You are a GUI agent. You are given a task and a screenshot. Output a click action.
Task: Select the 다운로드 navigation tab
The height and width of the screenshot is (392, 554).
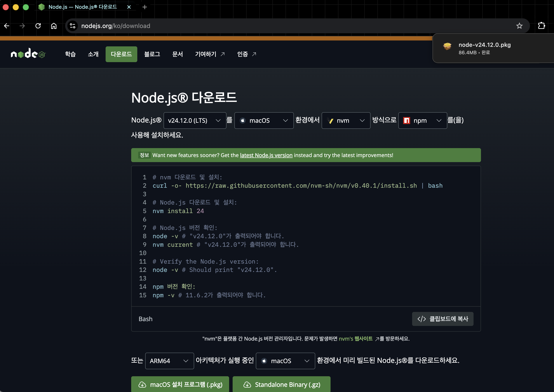121,54
